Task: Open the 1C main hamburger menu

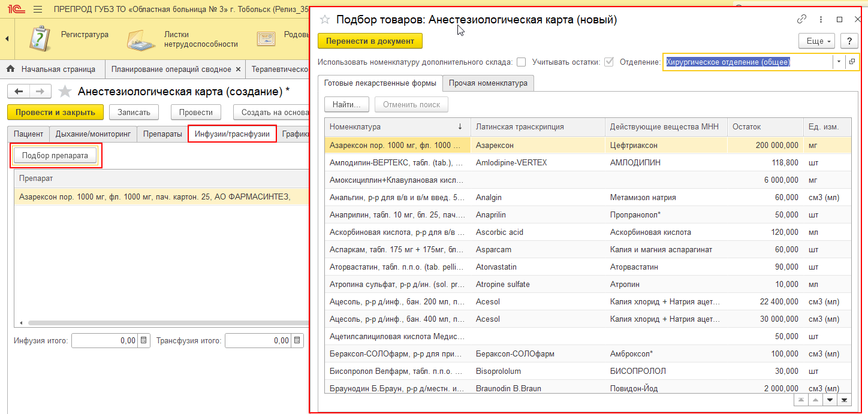Action: click(x=38, y=10)
